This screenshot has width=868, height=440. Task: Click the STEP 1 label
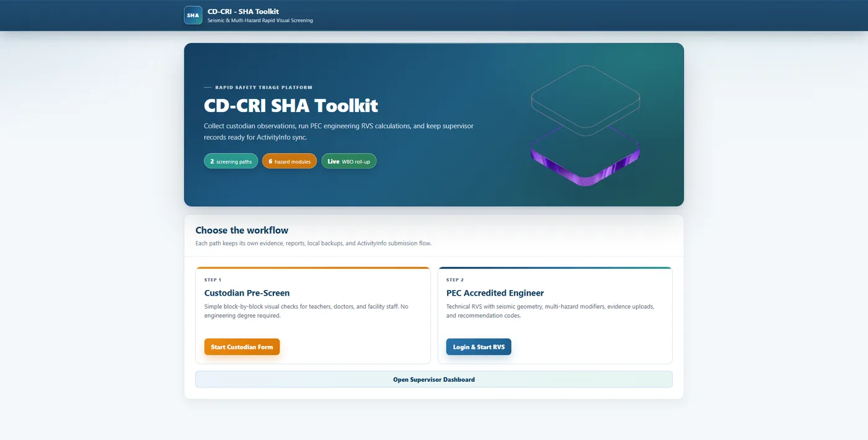pyautogui.click(x=213, y=279)
